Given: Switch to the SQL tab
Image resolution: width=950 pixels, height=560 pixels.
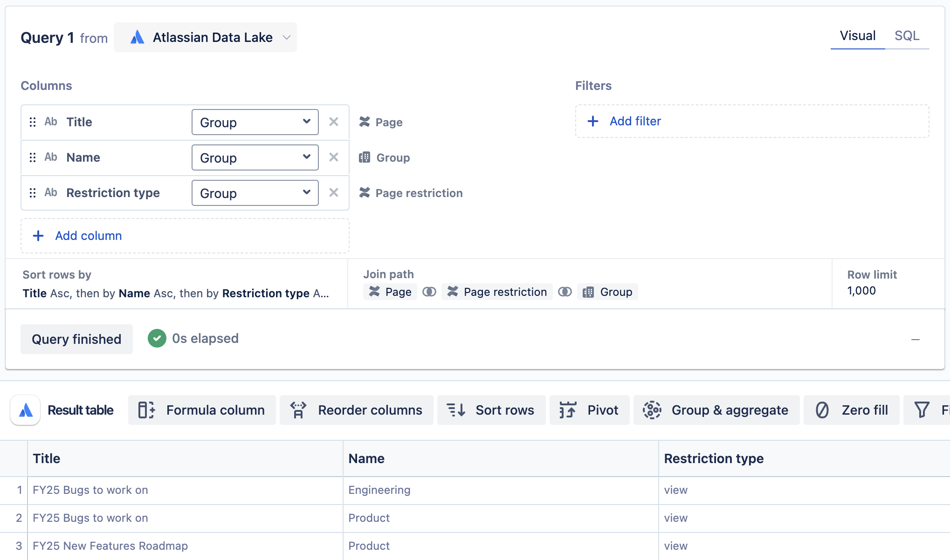Looking at the screenshot, I should tap(907, 36).
